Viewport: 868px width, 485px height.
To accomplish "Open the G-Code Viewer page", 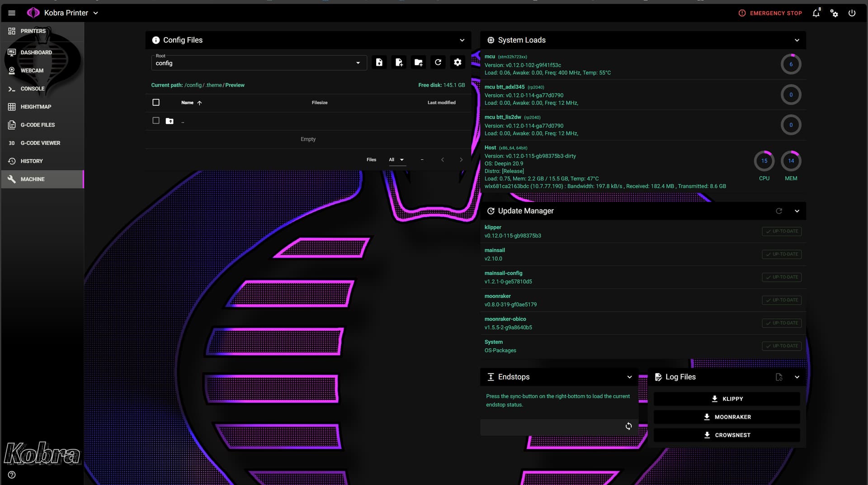I will click(x=42, y=143).
